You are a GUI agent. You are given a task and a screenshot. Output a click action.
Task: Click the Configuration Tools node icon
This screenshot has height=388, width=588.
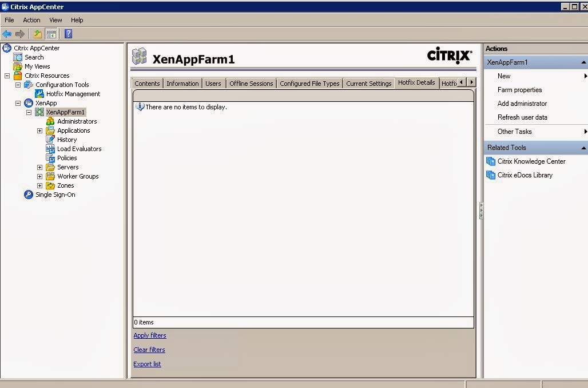click(x=29, y=85)
